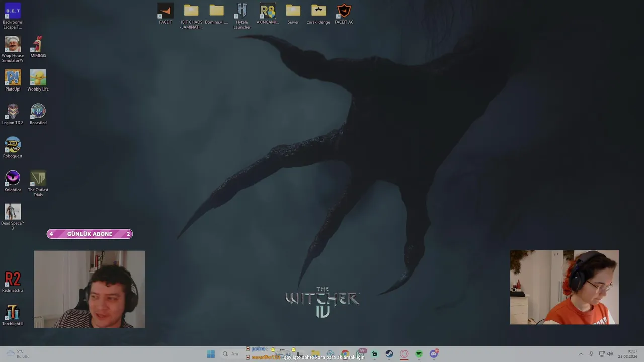
Task: Open the Domina.v1 folder
Action: pyautogui.click(x=216, y=14)
